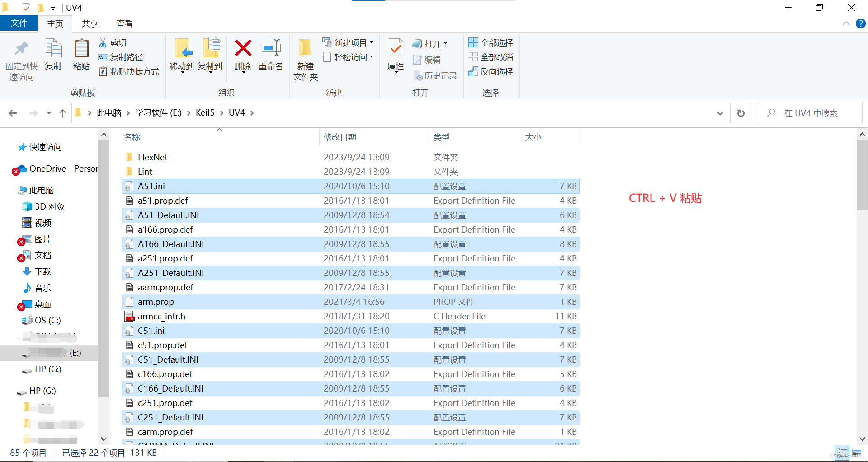Image resolution: width=868 pixels, height=462 pixels.
Task: Open the recent locations dropdown arrow
Action: pos(49,113)
